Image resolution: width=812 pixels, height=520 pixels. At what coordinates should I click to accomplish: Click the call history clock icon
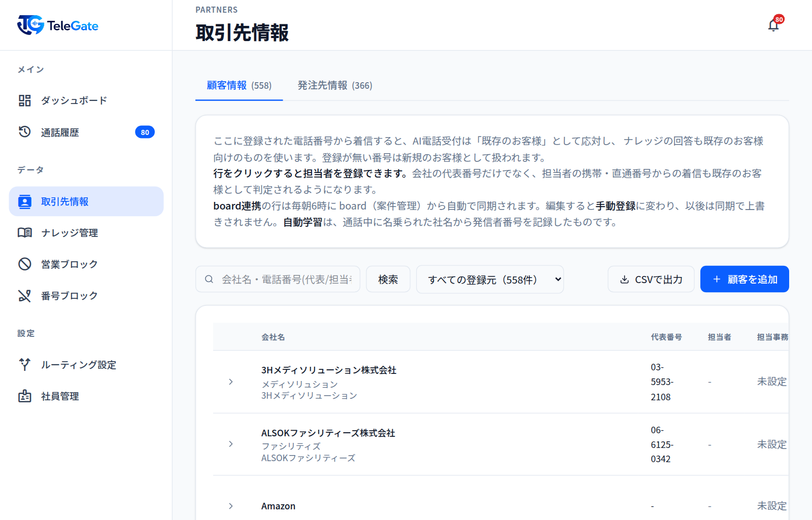[x=24, y=132]
